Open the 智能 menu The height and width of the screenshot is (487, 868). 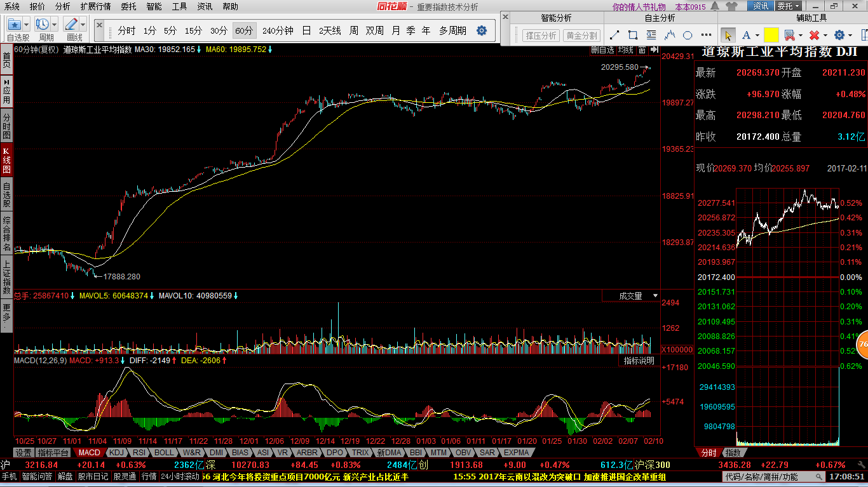point(154,6)
